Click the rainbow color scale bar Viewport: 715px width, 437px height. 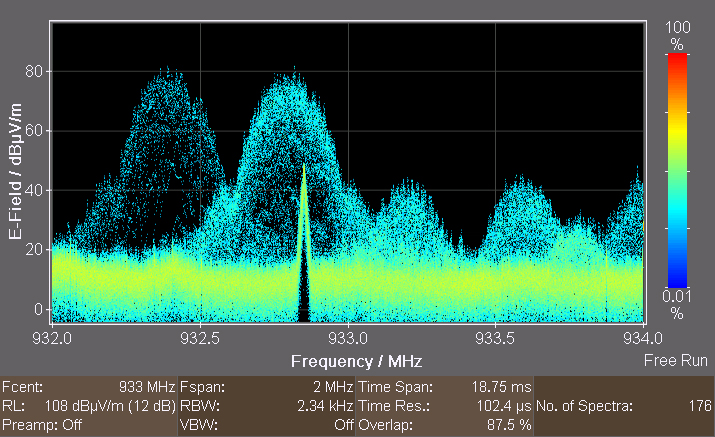[677, 170]
